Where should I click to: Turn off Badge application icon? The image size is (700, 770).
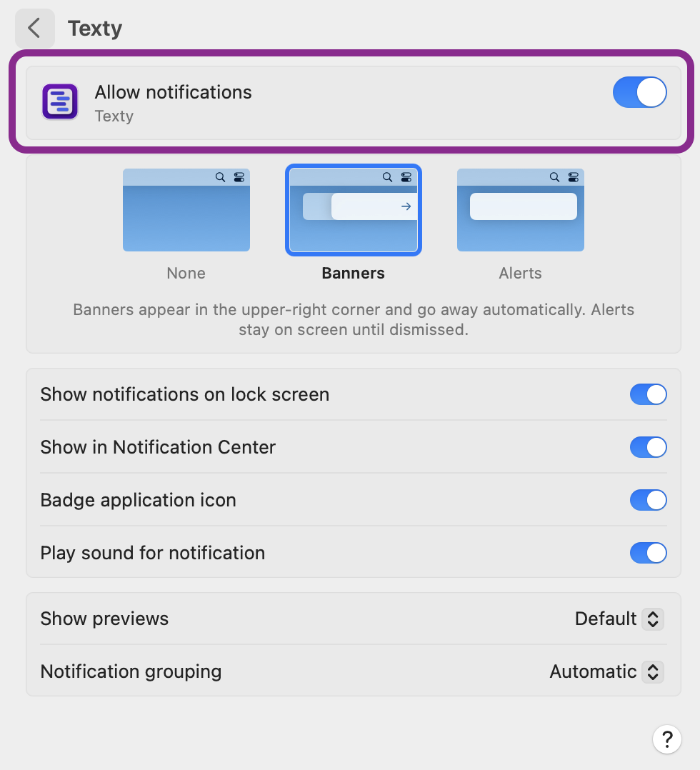point(648,500)
